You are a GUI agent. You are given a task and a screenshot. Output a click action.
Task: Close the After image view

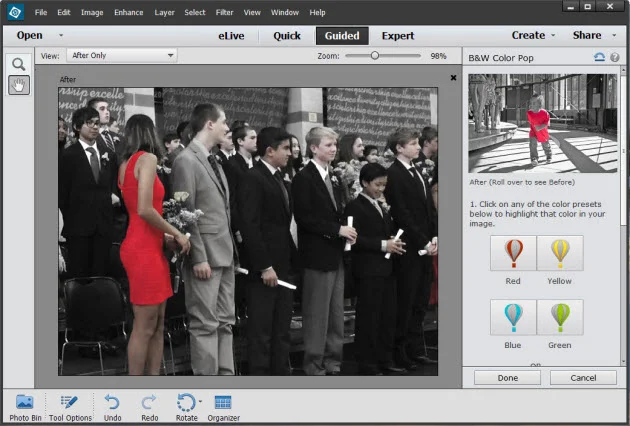[x=453, y=78]
